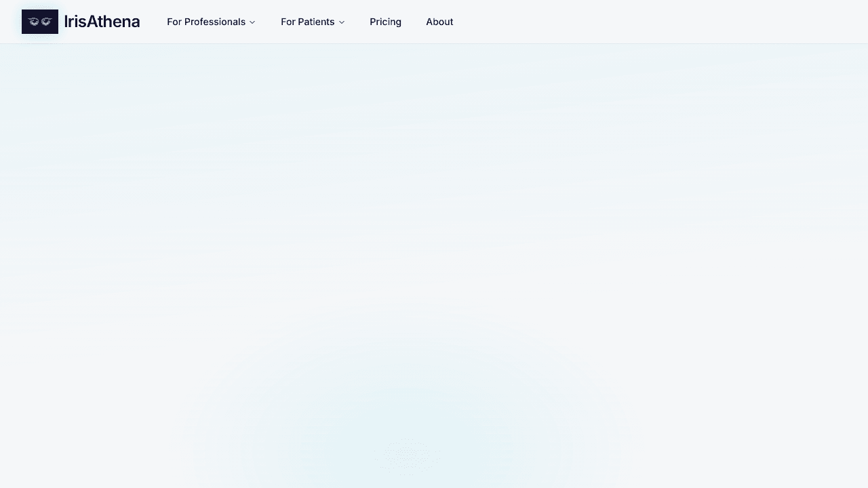868x488 pixels.
Task: Open the About page link
Action: (439, 22)
